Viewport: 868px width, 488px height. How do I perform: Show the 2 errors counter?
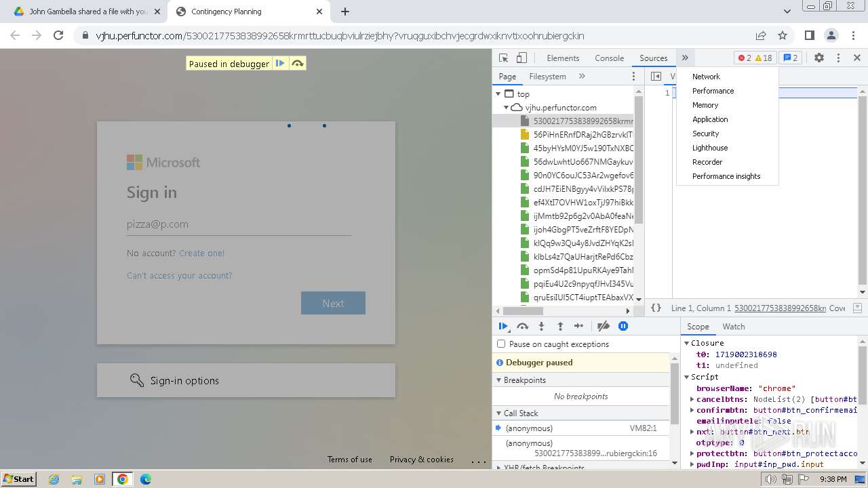(x=745, y=58)
